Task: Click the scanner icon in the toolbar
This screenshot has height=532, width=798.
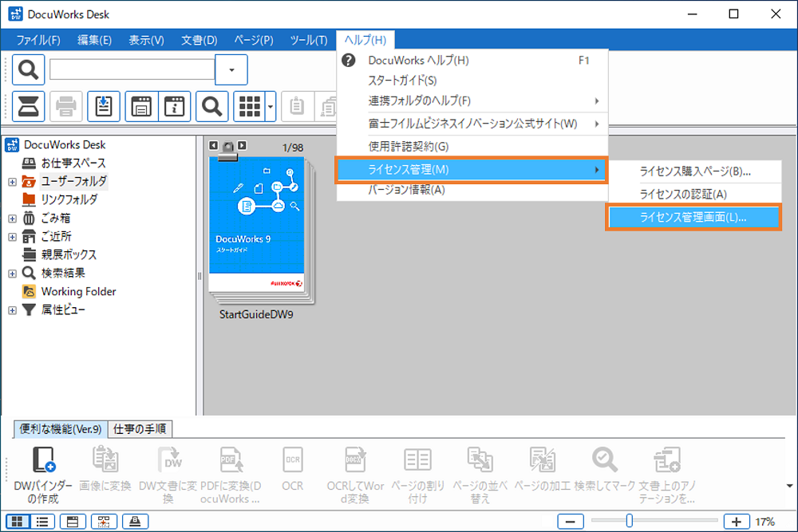Action: (x=28, y=106)
